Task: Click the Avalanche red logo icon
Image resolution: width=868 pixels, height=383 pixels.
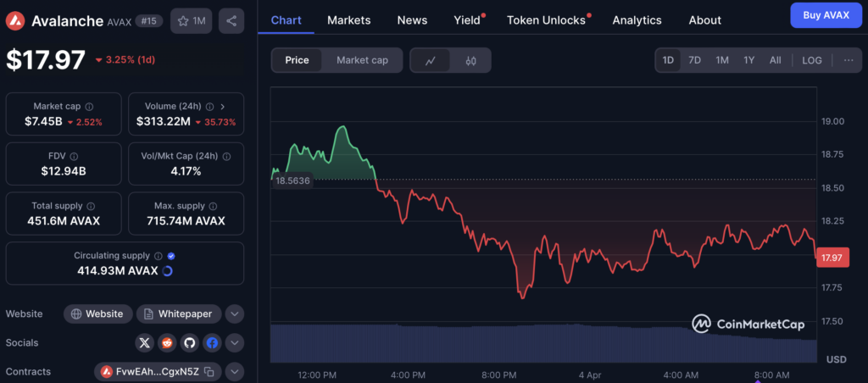Action: point(15,21)
